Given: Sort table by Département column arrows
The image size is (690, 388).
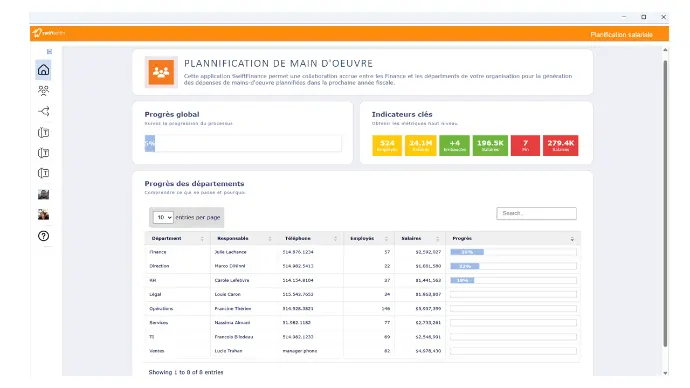Looking at the screenshot, I should coord(202,238).
